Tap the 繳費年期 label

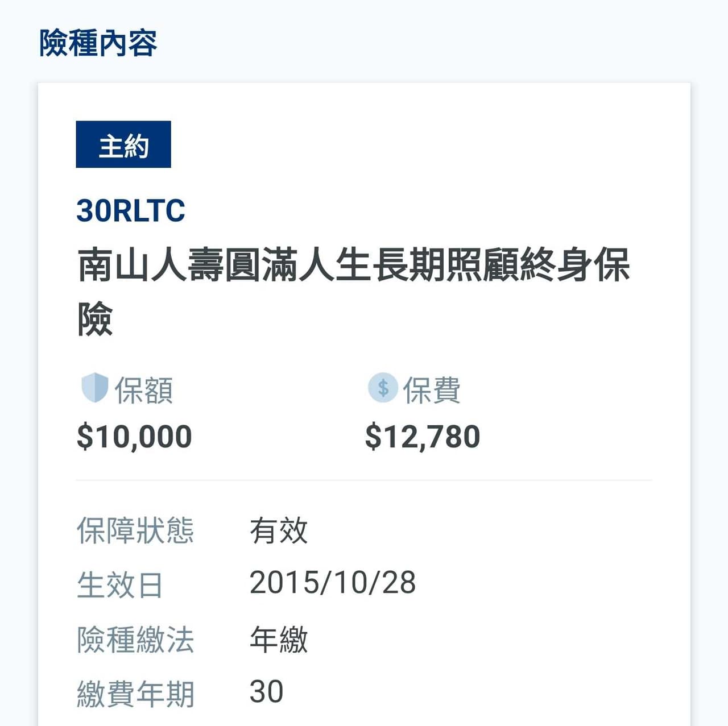click(x=135, y=694)
